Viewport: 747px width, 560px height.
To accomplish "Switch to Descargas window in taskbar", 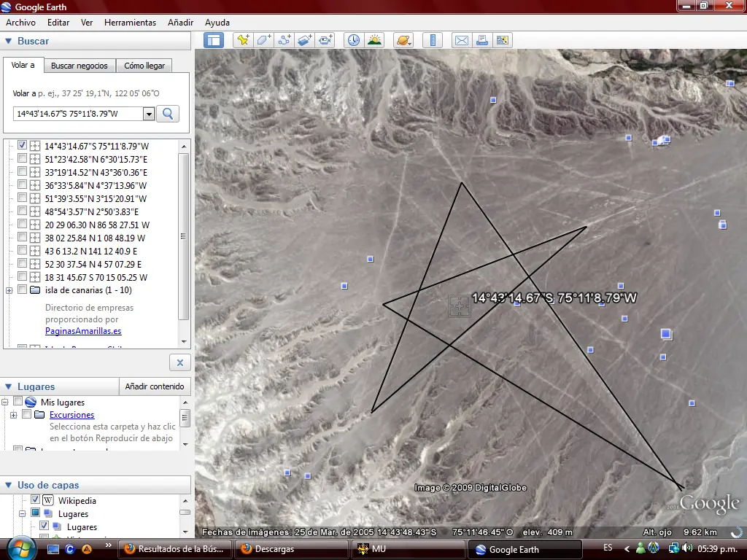I will point(292,549).
